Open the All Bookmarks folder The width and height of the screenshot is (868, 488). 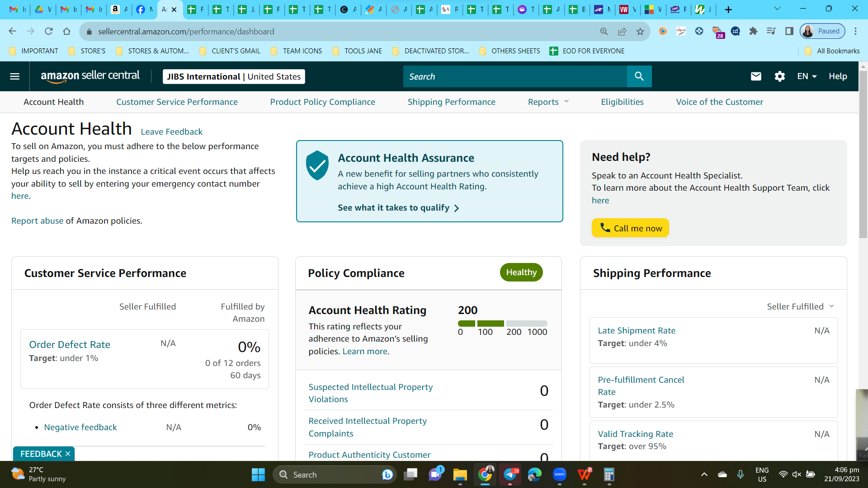click(x=832, y=51)
